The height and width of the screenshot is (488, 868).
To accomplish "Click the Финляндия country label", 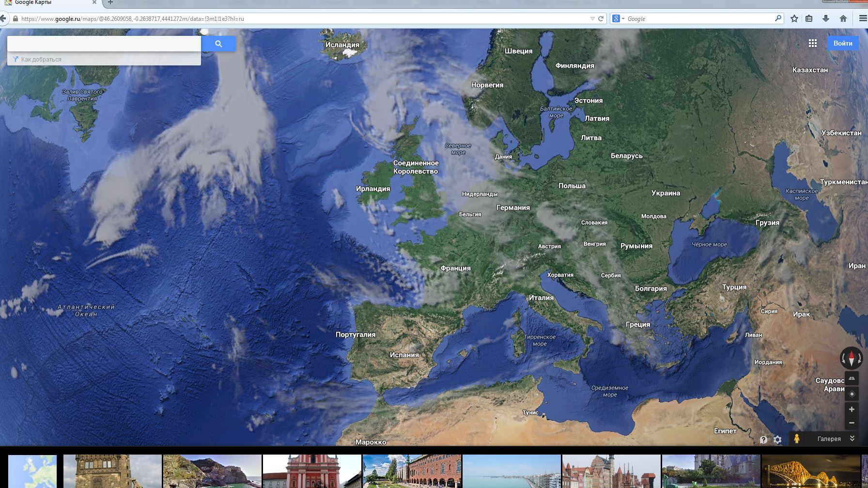I will [x=574, y=65].
